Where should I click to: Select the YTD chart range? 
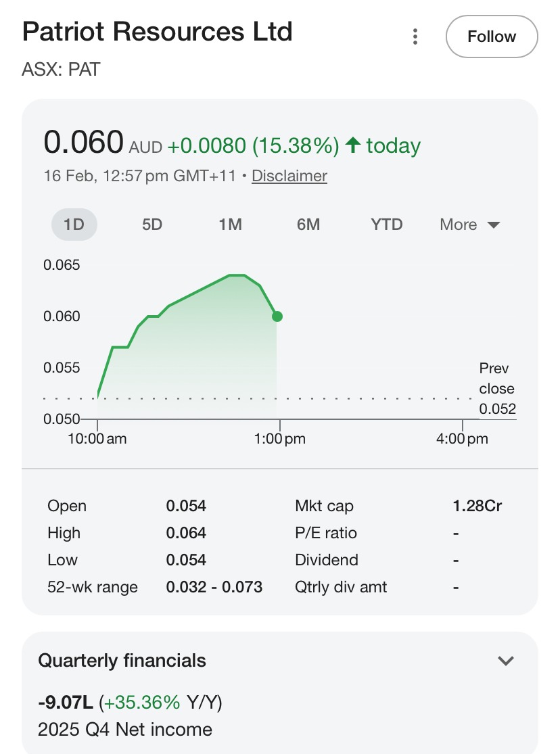pos(387,225)
